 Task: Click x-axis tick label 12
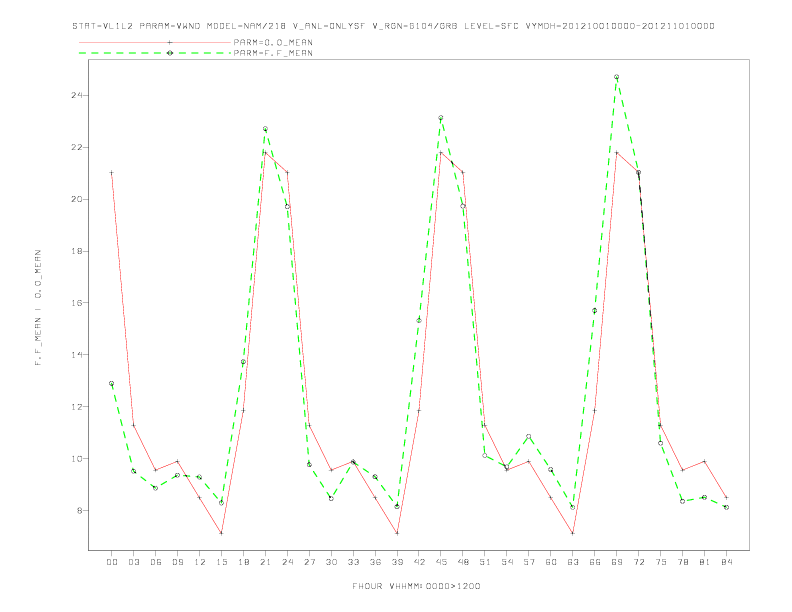(x=200, y=562)
